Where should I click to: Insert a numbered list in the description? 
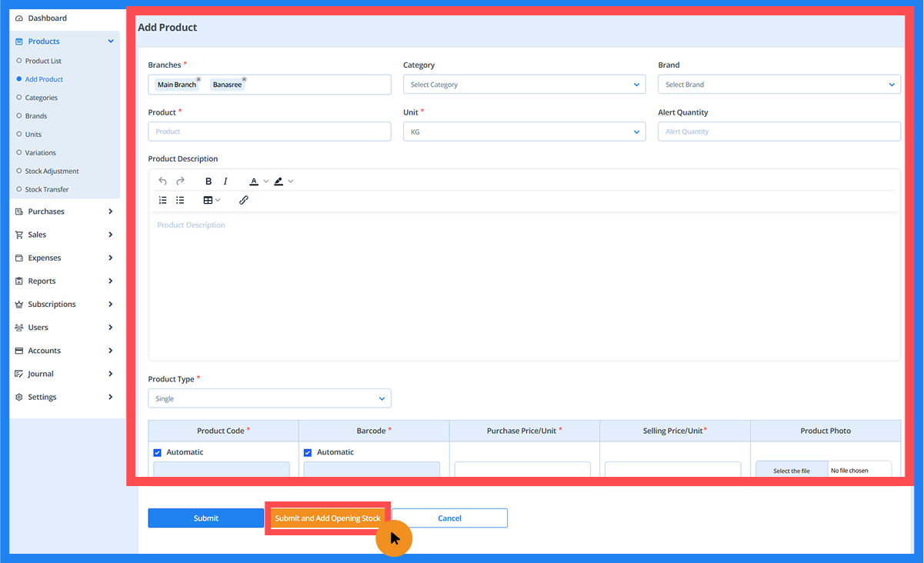tap(162, 200)
